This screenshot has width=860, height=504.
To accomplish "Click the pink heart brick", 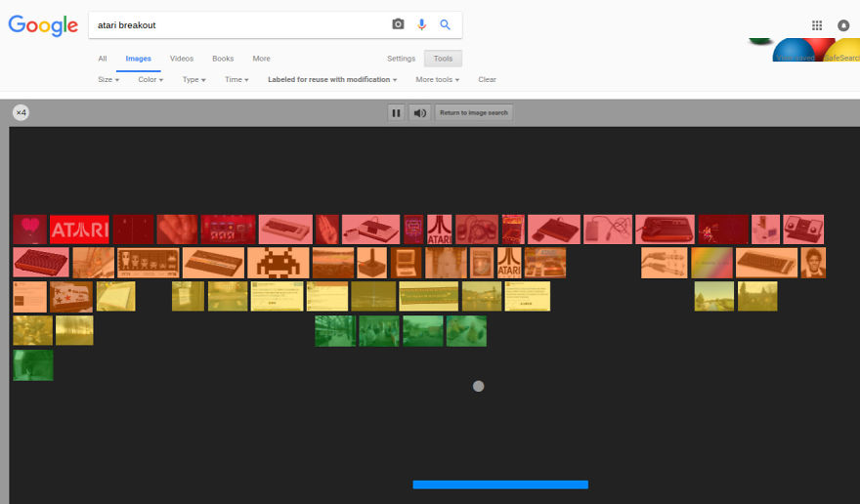I will (x=30, y=230).
